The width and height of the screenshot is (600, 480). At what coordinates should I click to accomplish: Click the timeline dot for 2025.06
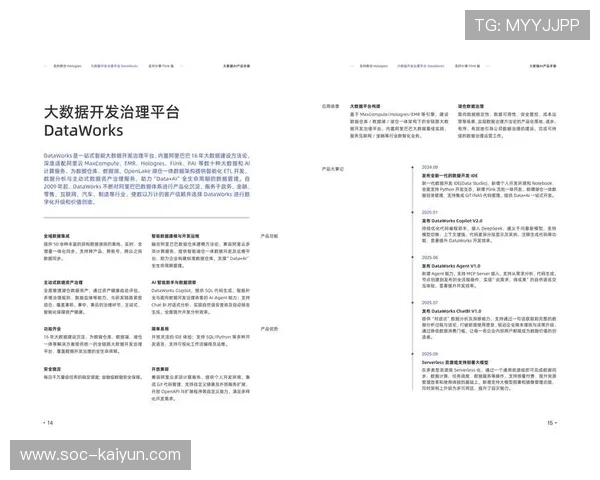point(412,257)
